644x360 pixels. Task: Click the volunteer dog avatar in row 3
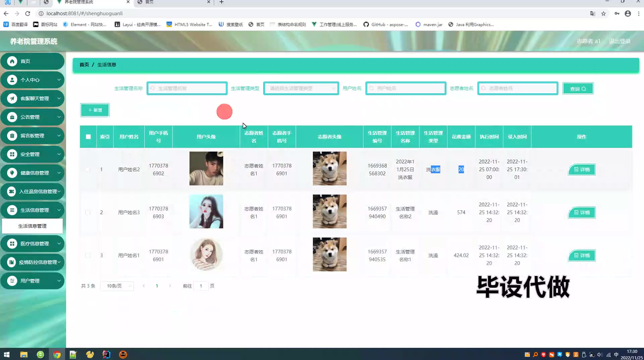tap(330, 255)
